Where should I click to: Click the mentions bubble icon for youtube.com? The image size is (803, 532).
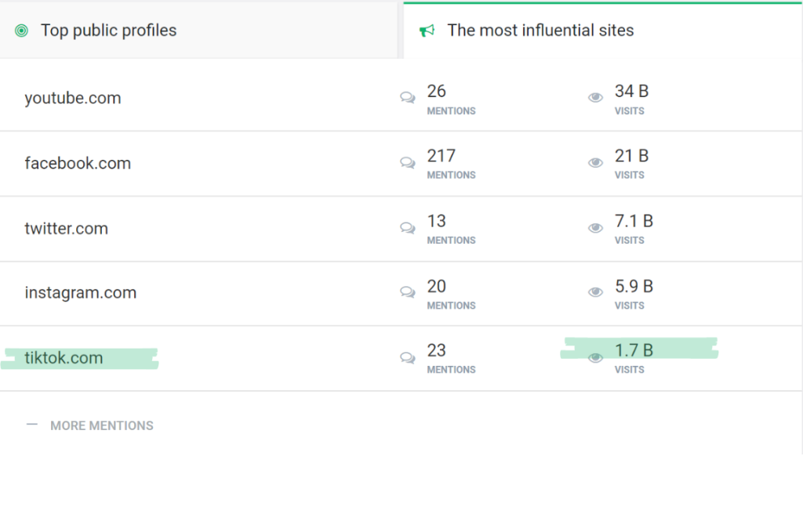[408, 98]
